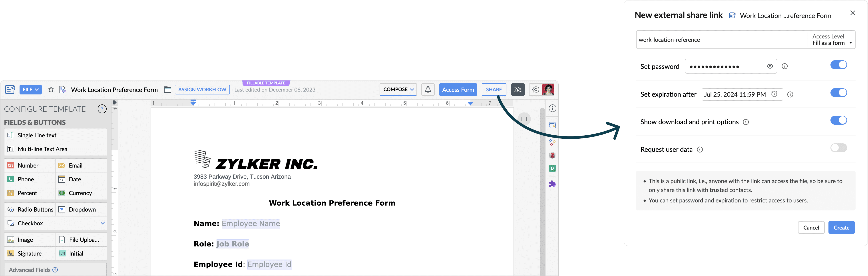The width and height of the screenshot is (868, 276).
Task: Click the clock icon in expiration field
Action: (x=774, y=94)
